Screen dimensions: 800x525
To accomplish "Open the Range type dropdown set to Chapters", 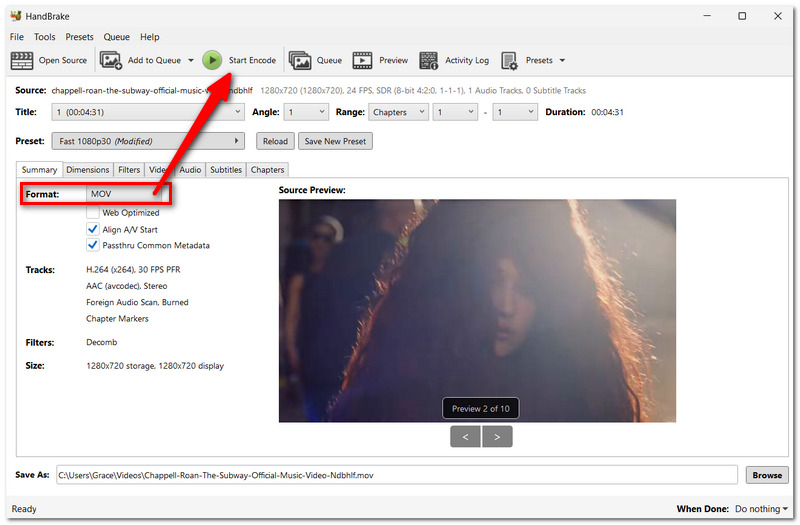I will point(398,112).
